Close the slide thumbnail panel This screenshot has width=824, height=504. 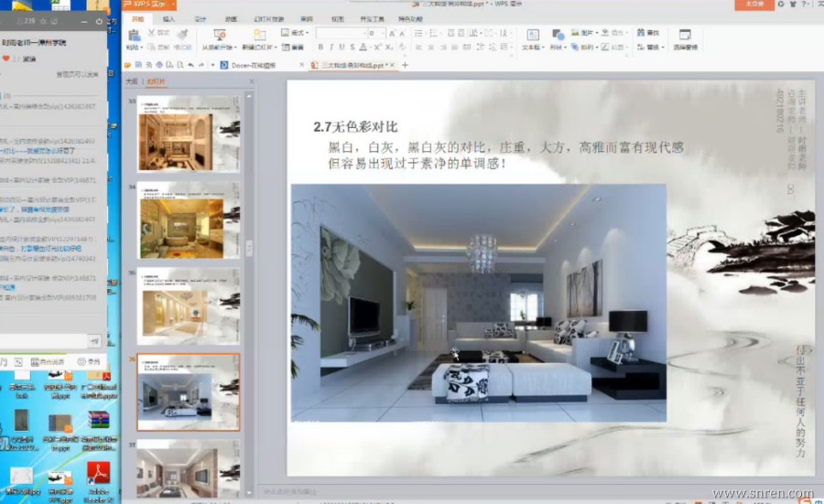click(x=252, y=81)
